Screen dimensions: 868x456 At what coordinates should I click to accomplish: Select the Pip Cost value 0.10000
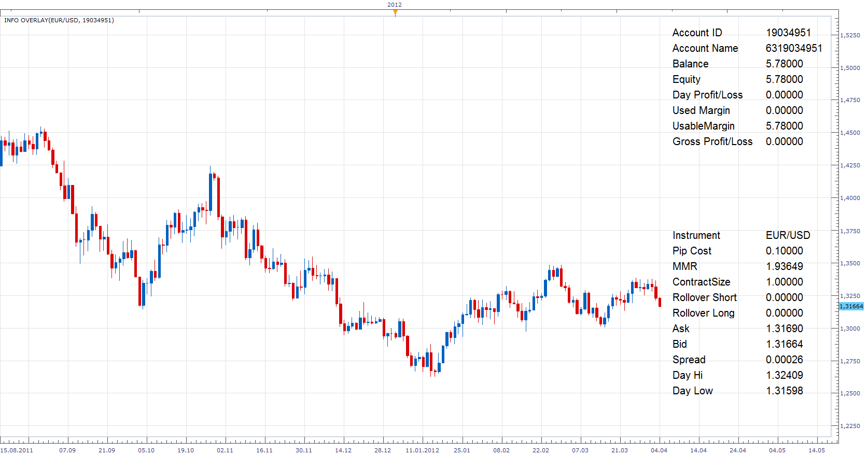tap(785, 251)
